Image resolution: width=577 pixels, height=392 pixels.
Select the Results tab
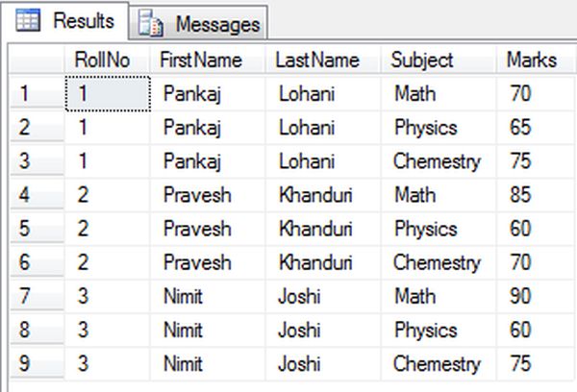[x=83, y=21]
